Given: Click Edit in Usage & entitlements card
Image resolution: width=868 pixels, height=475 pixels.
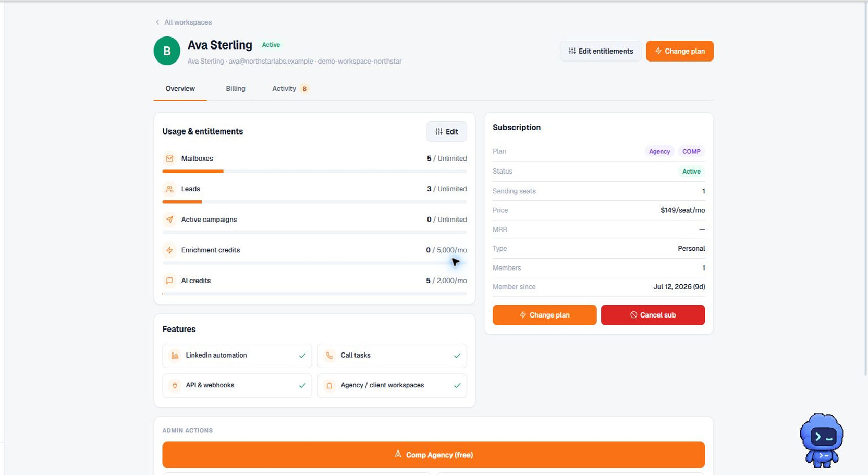Looking at the screenshot, I should point(447,131).
